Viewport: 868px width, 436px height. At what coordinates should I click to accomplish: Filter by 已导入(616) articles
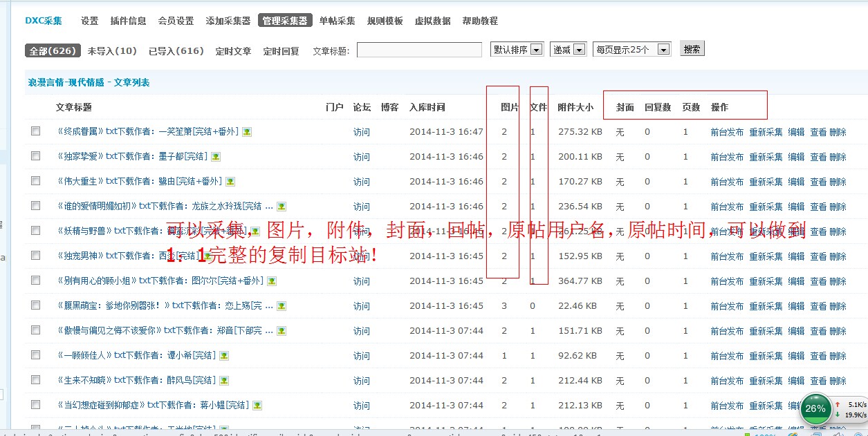176,51
